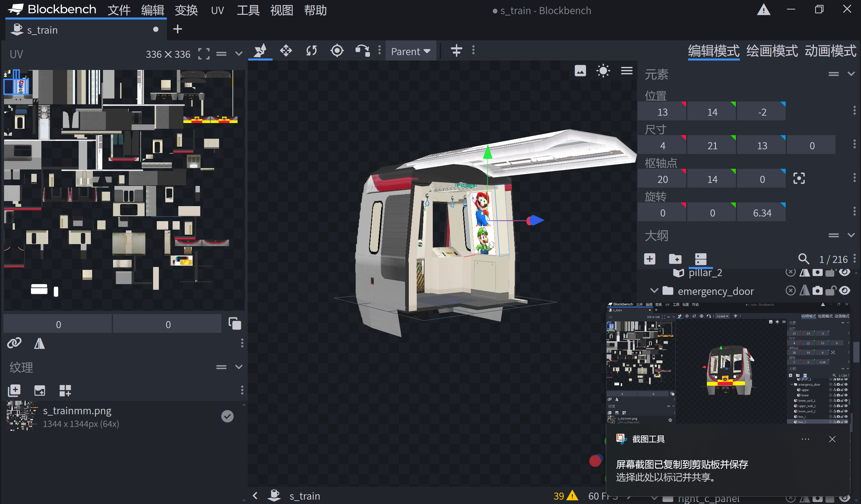This screenshot has height=504, width=861.
Task: Collapse the 大纲 panel chevron
Action: coord(851,235)
